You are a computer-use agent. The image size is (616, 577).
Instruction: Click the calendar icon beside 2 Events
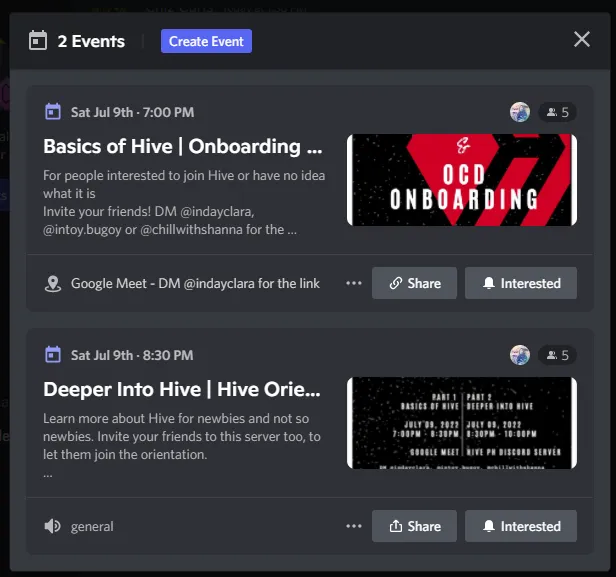[x=38, y=40]
